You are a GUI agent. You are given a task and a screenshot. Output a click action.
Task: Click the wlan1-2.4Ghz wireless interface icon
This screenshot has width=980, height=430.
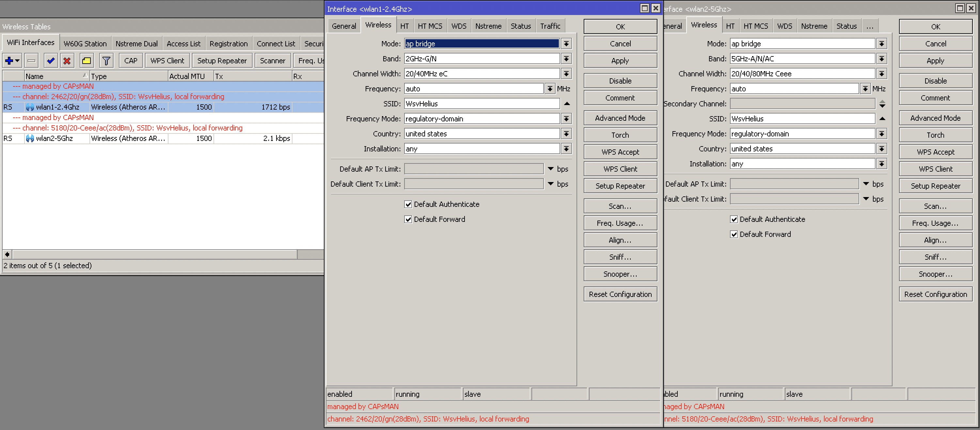tap(30, 107)
